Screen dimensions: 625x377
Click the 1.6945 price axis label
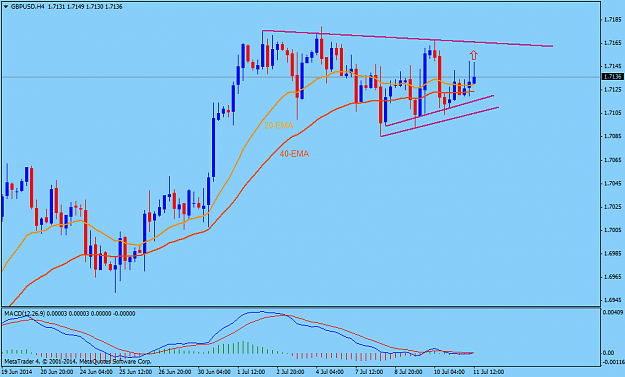(613, 300)
